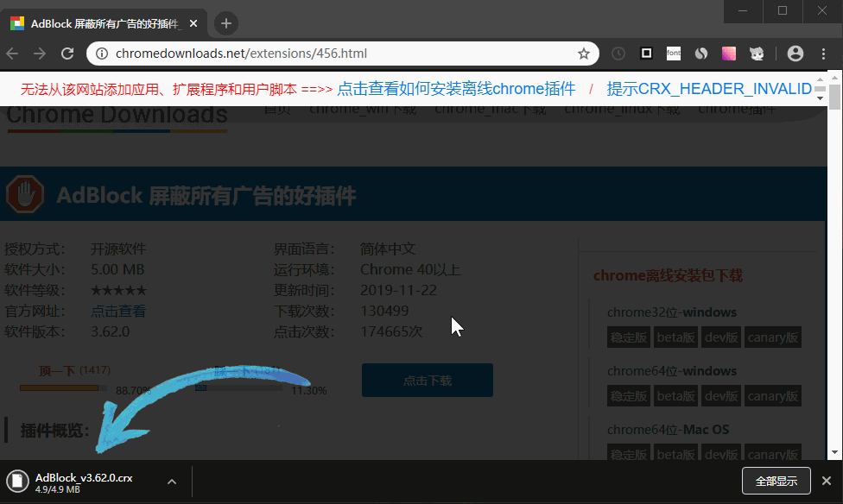The width and height of the screenshot is (843, 504).
Task: Click the 174665次 click count
Action: click(391, 331)
